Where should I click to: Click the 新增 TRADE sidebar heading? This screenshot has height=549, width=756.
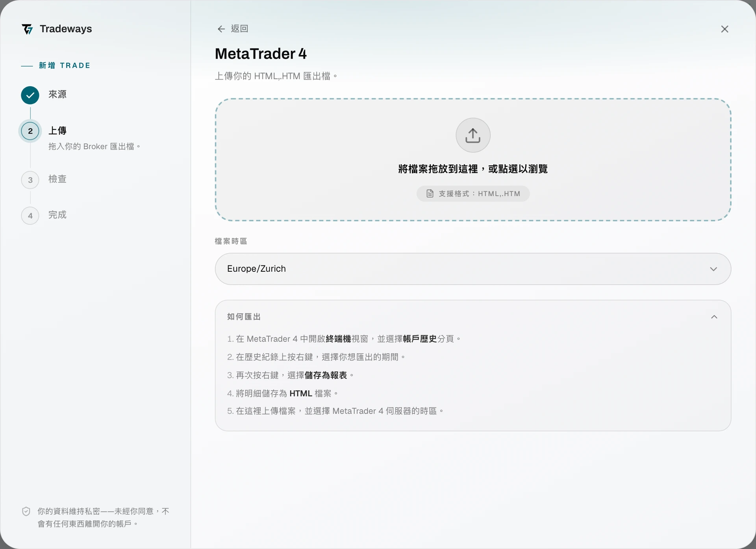[x=65, y=65]
